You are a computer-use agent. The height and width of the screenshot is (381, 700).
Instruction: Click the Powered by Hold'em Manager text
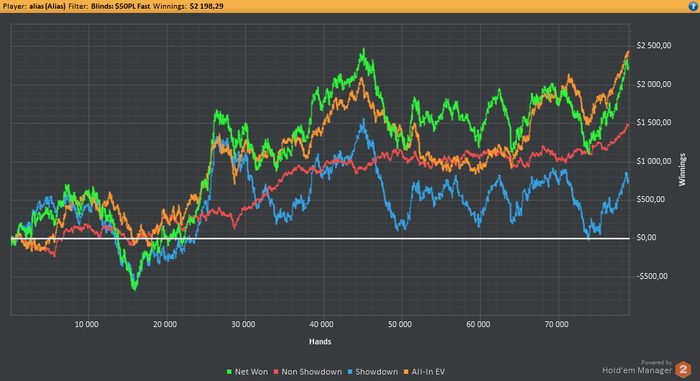(x=637, y=367)
